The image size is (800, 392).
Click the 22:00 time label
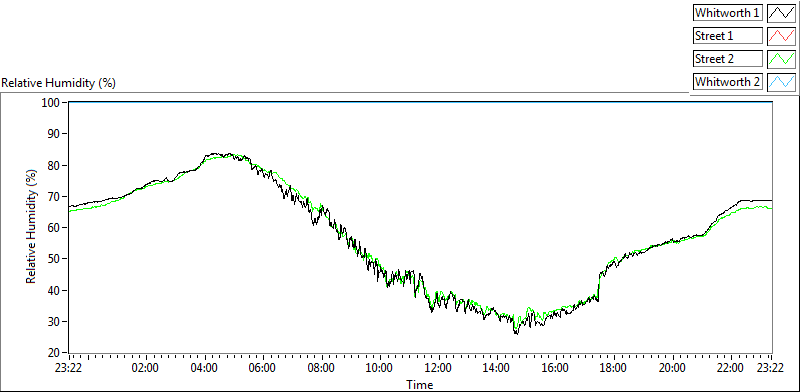(x=730, y=368)
